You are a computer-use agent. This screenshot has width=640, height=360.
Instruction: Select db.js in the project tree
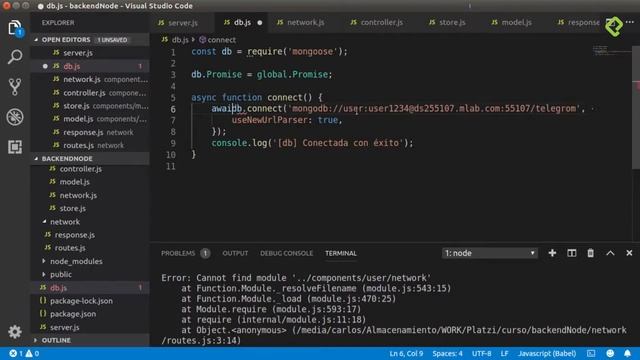pos(90,288)
